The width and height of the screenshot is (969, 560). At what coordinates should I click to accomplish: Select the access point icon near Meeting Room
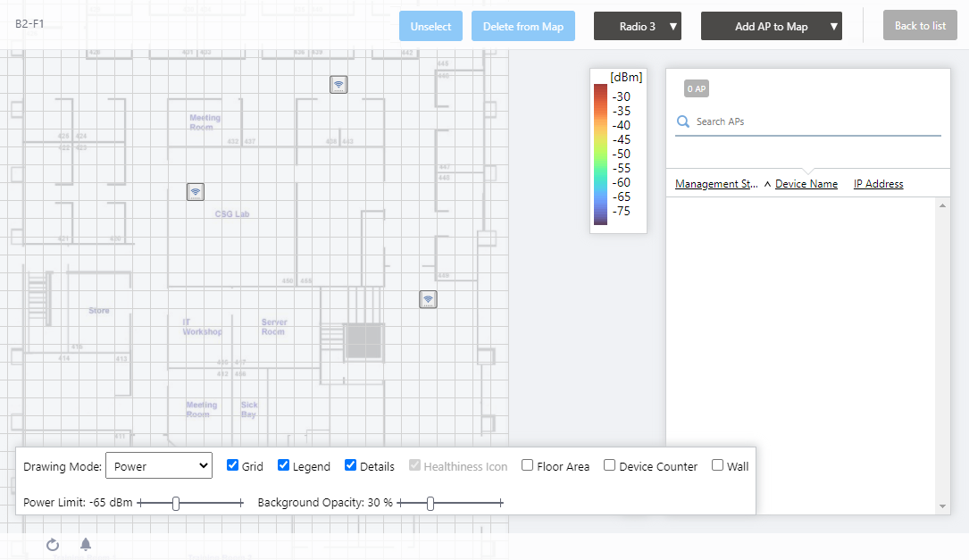point(338,85)
